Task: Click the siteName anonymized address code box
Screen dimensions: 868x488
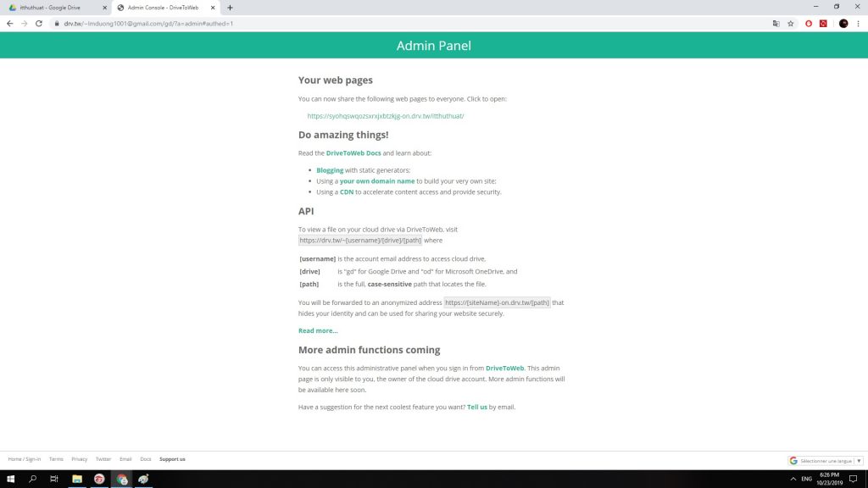Action: tap(497, 302)
